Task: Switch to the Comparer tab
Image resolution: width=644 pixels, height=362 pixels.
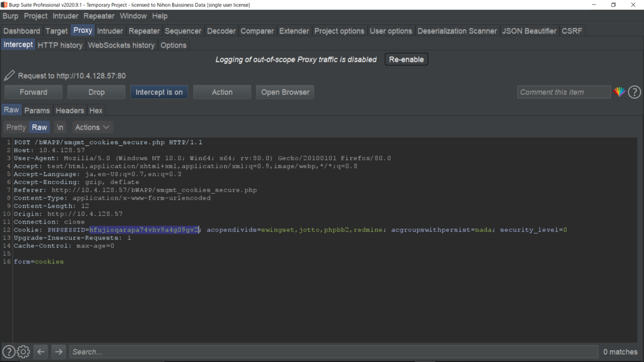Action: (257, 31)
